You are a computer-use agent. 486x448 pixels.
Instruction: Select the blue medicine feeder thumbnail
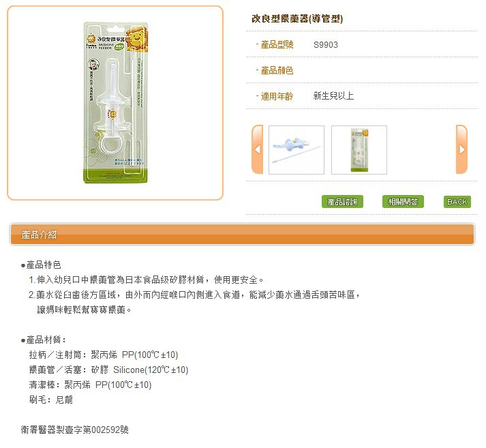pyautogui.click(x=297, y=150)
